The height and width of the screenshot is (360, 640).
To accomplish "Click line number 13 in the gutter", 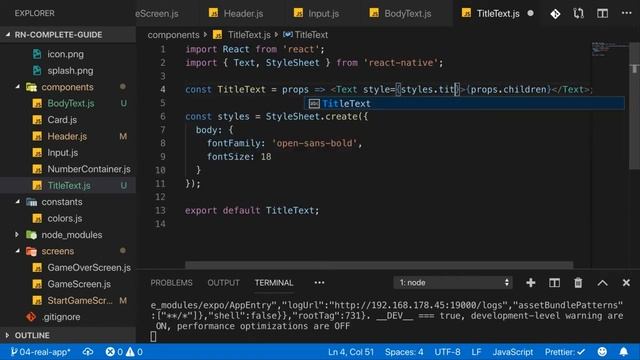I will pyautogui.click(x=160, y=210).
